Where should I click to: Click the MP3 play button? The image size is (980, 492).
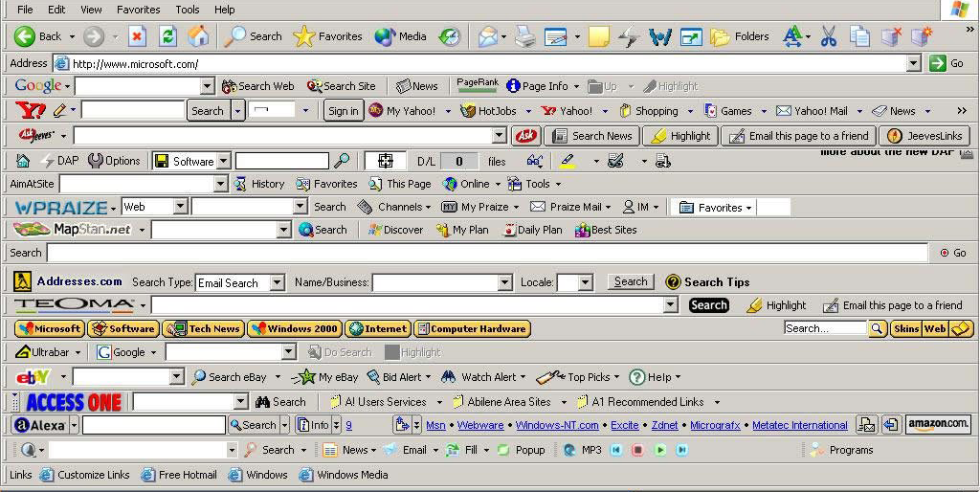pos(660,450)
